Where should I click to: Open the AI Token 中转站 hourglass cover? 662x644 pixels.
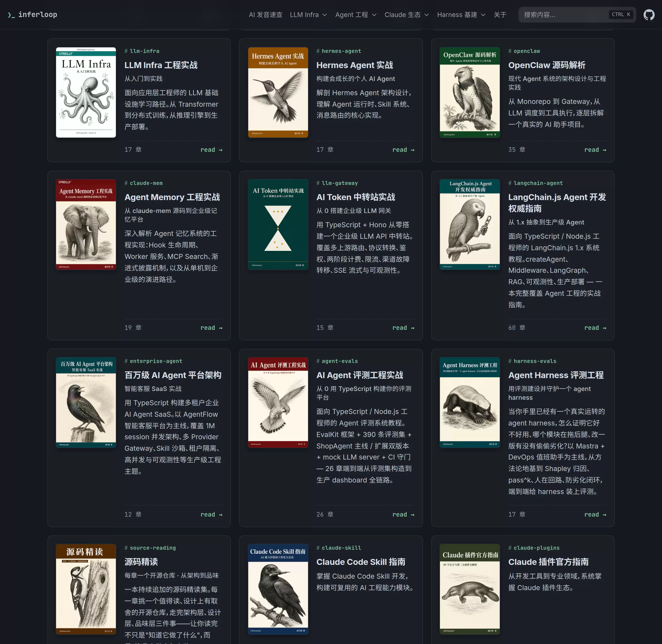pos(278,224)
